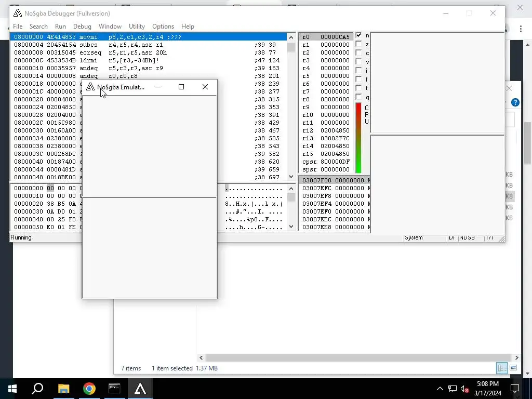Minimize the No$gba Emulator window

tap(158, 87)
